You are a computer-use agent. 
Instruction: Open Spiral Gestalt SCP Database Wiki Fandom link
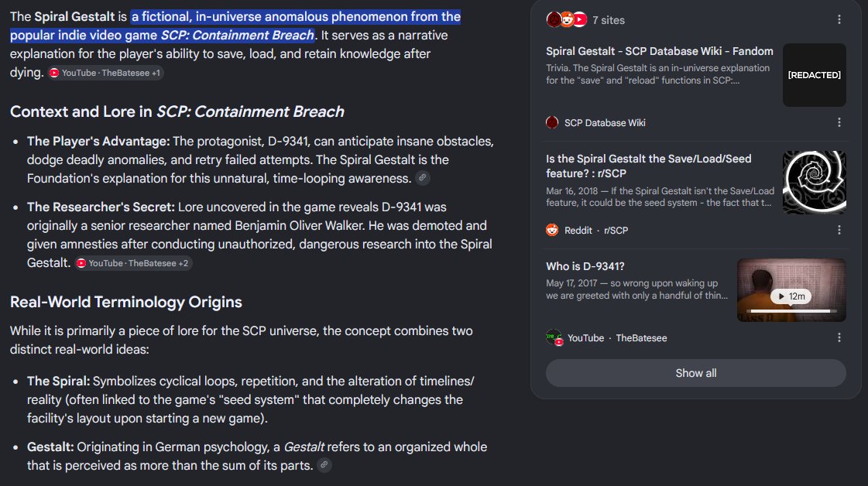[x=659, y=52]
